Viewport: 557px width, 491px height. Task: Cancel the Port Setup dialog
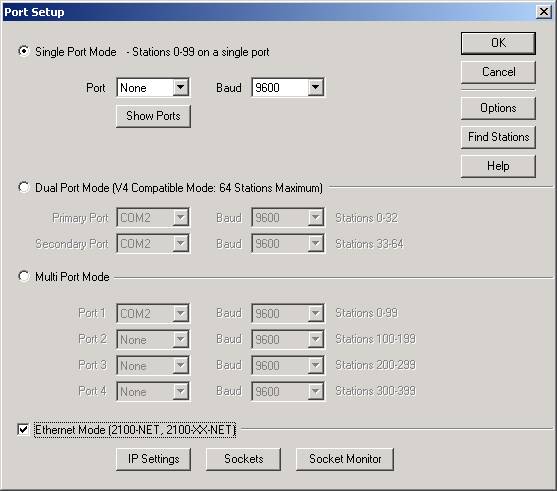(498, 72)
